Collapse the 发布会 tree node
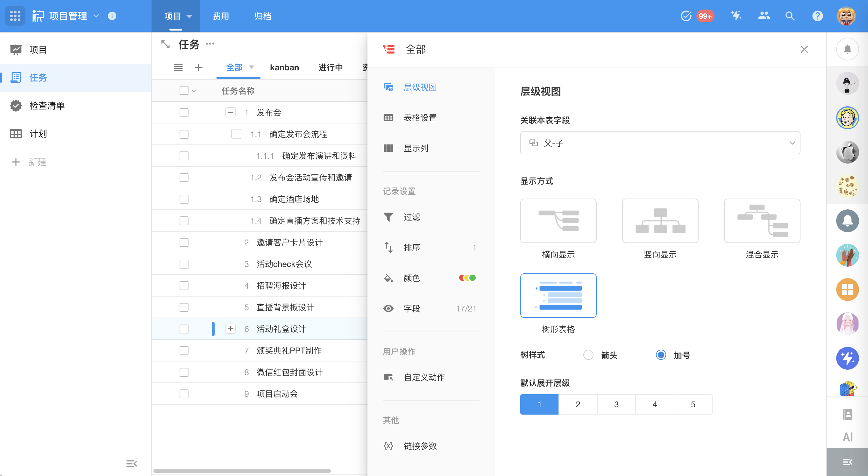Screen dimensions: 868x476 pyautogui.click(x=230, y=112)
